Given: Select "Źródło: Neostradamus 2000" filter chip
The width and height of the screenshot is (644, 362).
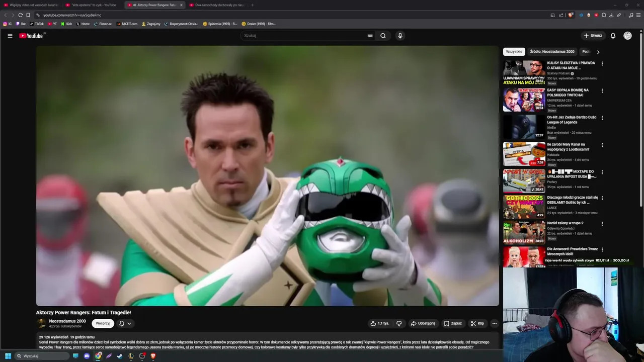Looking at the screenshot, I should pyautogui.click(x=552, y=52).
